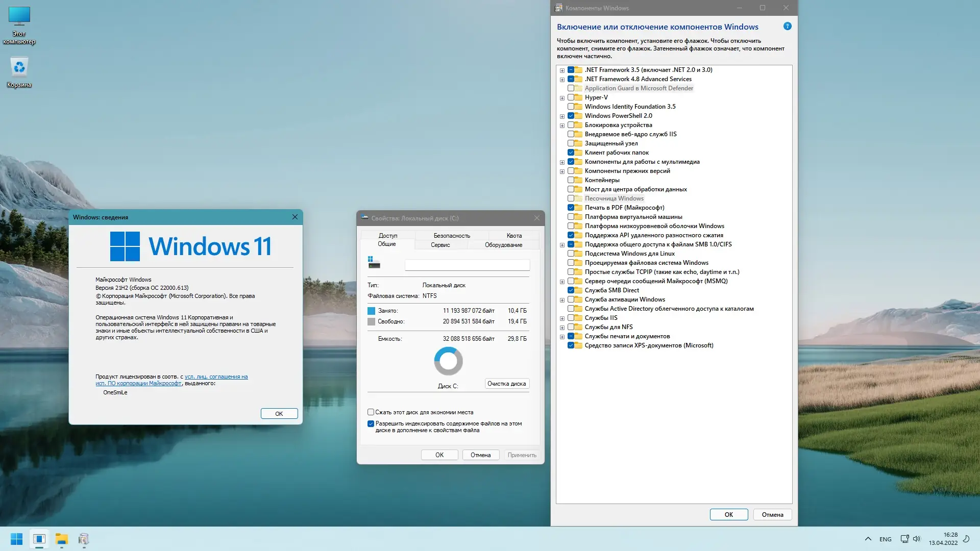Expand the .NET Framework 3.5 node

click(x=562, y=70)
